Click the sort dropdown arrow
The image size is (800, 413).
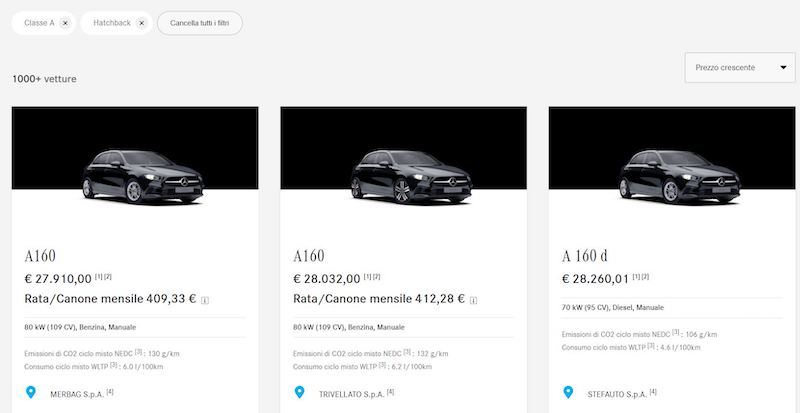pos(783,67)
